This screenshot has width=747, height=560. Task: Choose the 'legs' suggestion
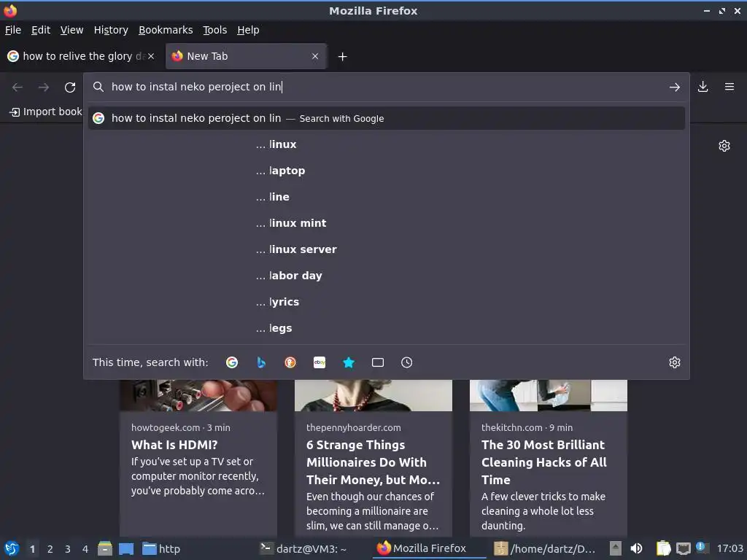[387, 327]
